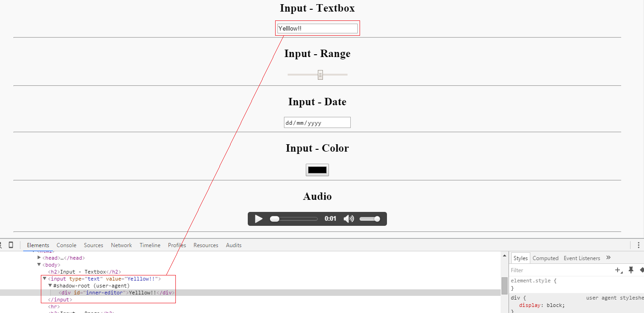
Task: Open the black color picker swatch
Action: tap(317, 170)
